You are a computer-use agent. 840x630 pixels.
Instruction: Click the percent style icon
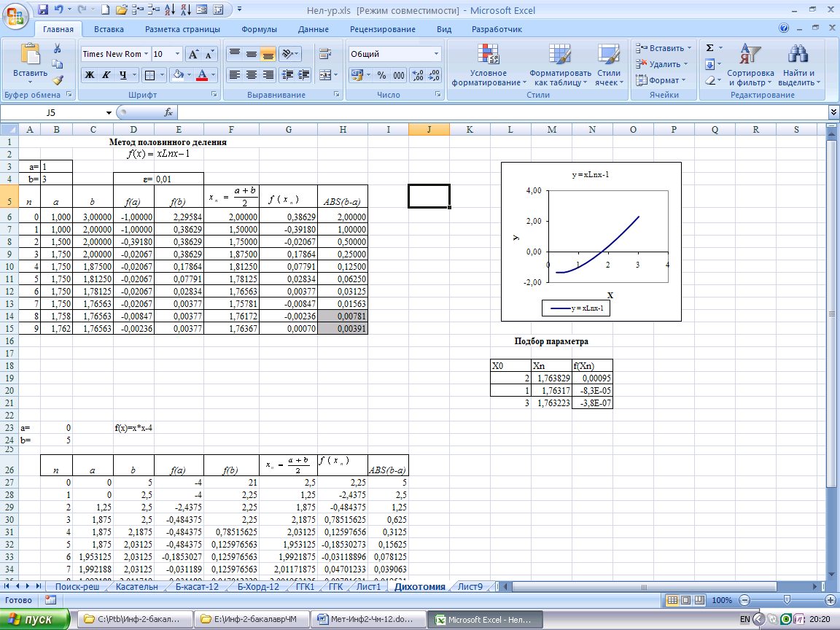click(x=381, y=75)
